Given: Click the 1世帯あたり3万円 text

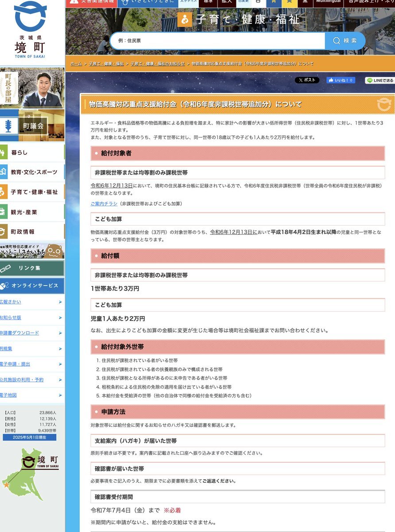Looking at the screenshot, I should [x=115, y=289].
